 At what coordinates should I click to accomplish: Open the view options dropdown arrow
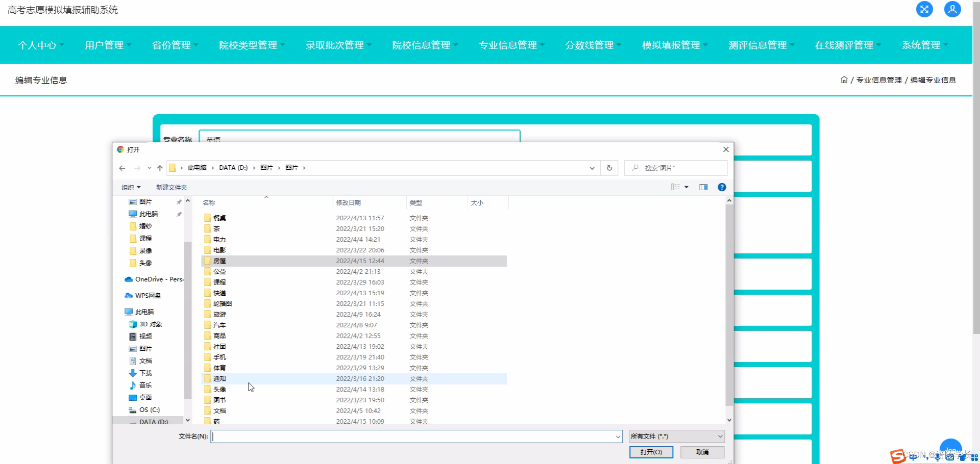click(687, 187)
